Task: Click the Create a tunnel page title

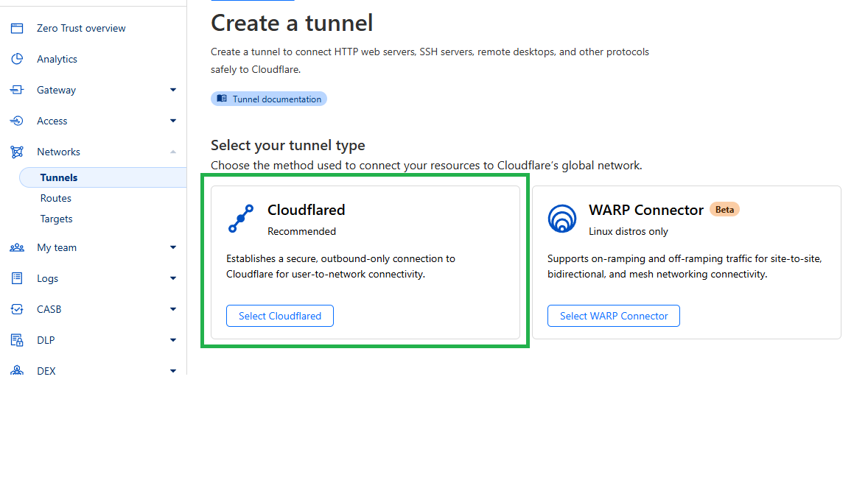Action: (292, 24)
